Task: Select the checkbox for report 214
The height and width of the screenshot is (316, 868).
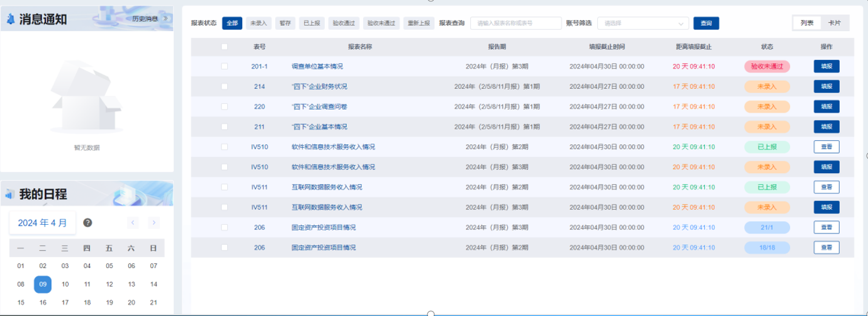Action: (224, 86)
